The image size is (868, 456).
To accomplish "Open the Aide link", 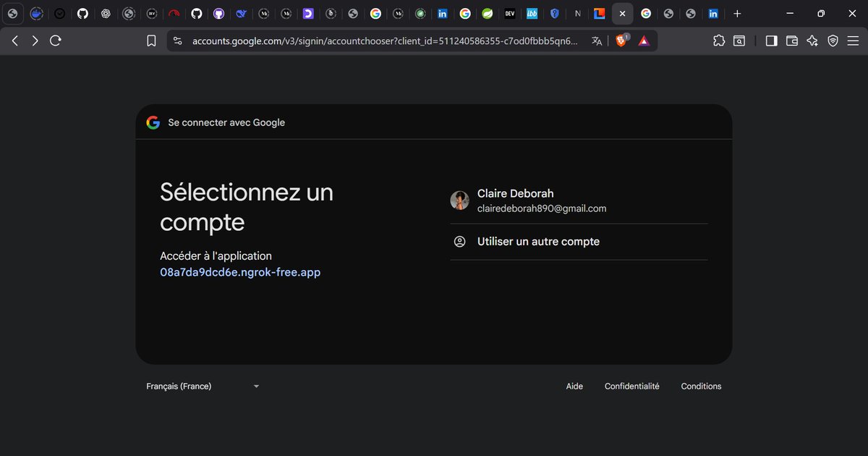I will tap(574, 387).
